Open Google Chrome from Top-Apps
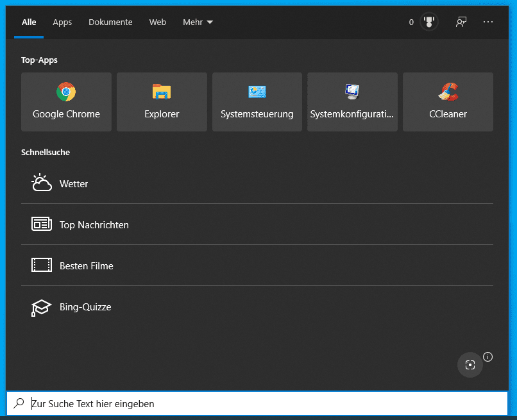517x420 pixels. [x=66, y=102]
